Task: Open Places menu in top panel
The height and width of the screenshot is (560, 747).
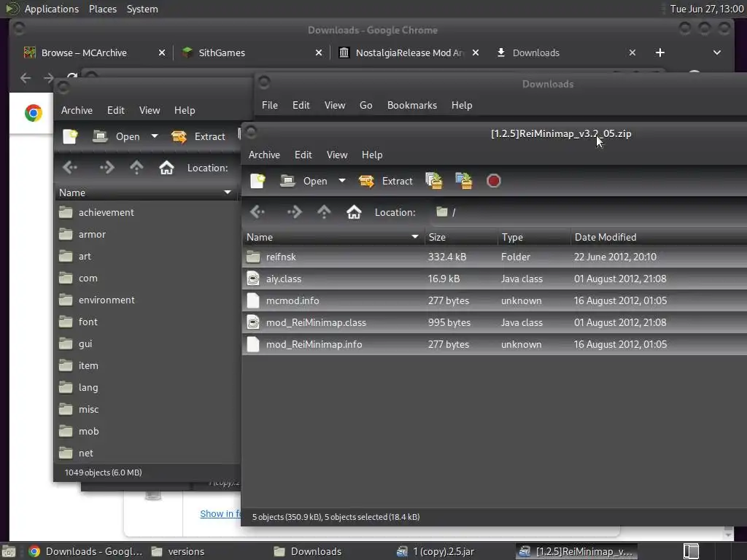Action: coord(103,9)
